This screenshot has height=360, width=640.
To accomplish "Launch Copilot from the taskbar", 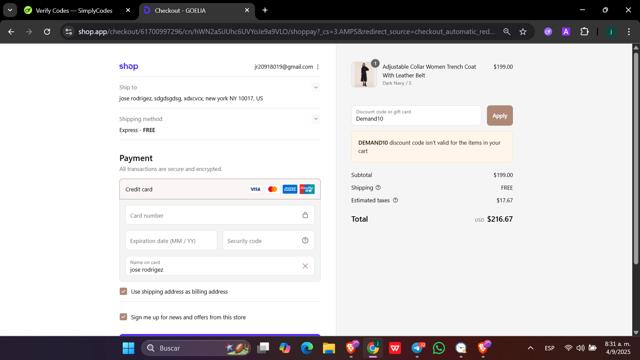I will click(x=285, y=348).
